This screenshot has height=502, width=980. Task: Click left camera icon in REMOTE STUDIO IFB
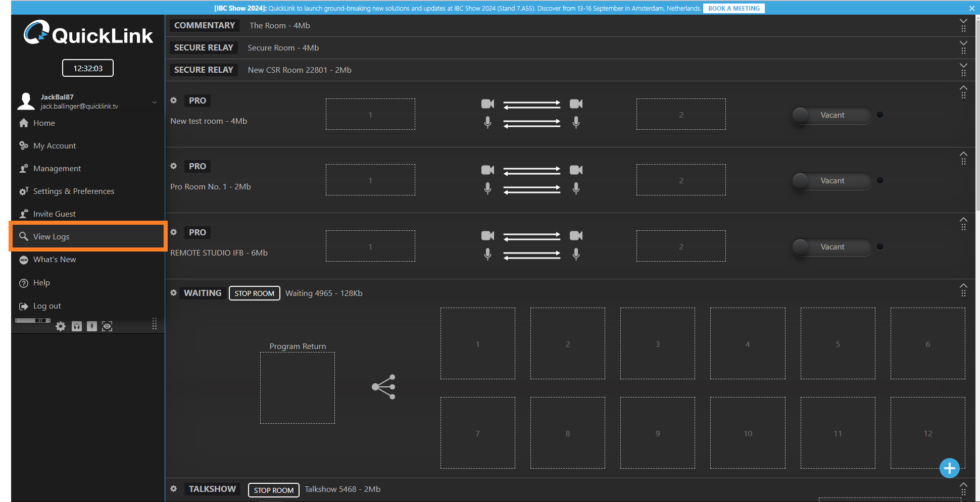coord(487,236)
